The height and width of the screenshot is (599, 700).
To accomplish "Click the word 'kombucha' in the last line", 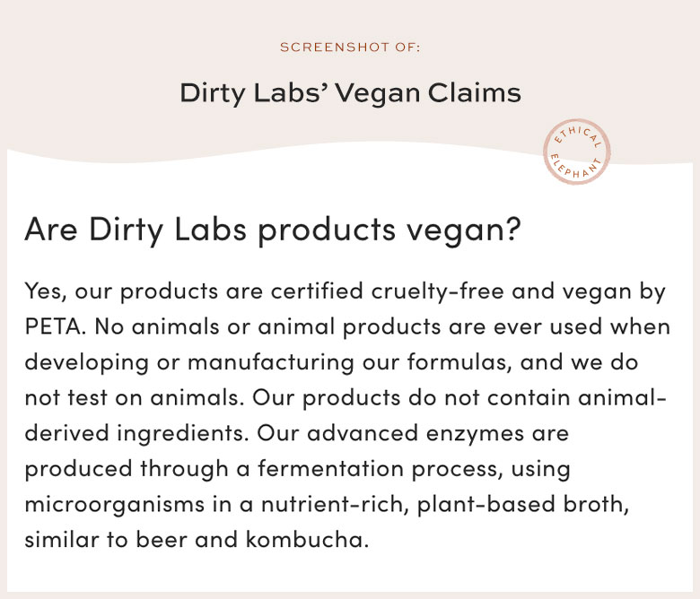I will pos(307,540).
